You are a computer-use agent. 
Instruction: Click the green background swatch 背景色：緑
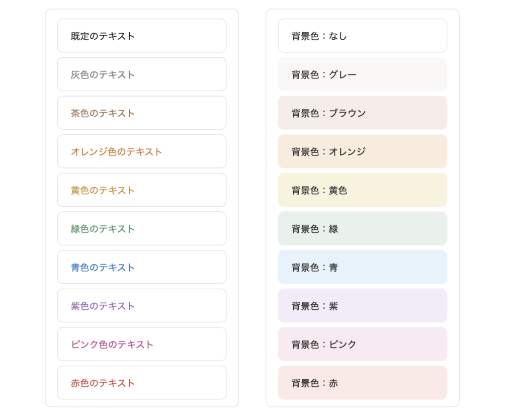[363, 228]
